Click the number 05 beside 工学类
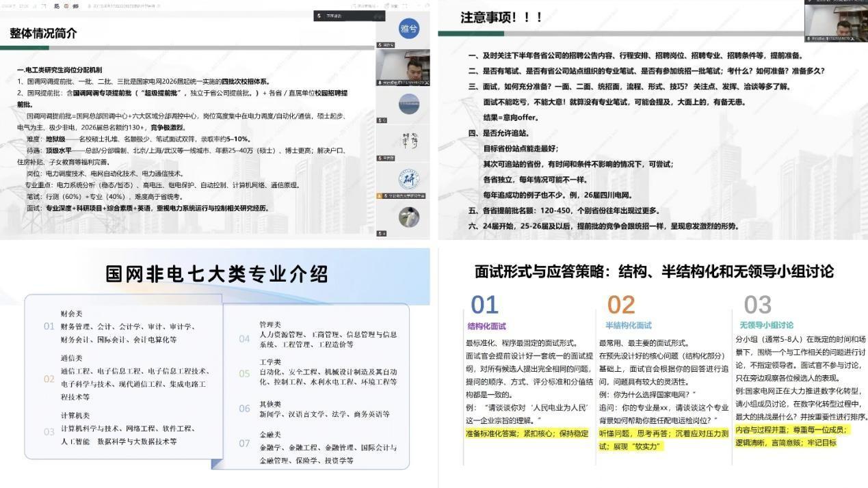Screen dimensions: 868x488 [244, 373]
